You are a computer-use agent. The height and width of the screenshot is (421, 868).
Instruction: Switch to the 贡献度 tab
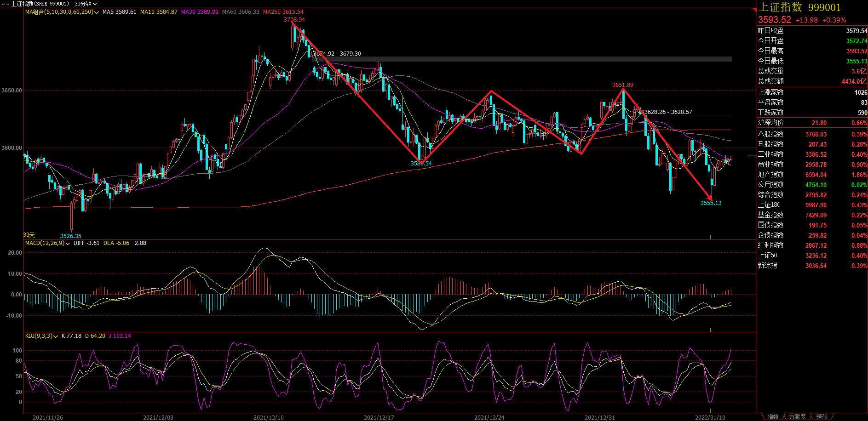tap(797, 416)
